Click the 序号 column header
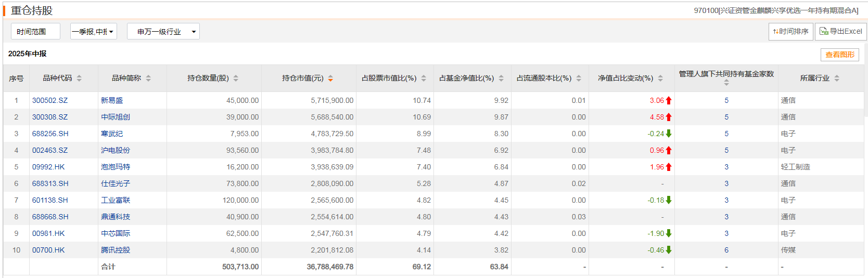The width and height of the screenshot is (868, 278). coord(16,78)
